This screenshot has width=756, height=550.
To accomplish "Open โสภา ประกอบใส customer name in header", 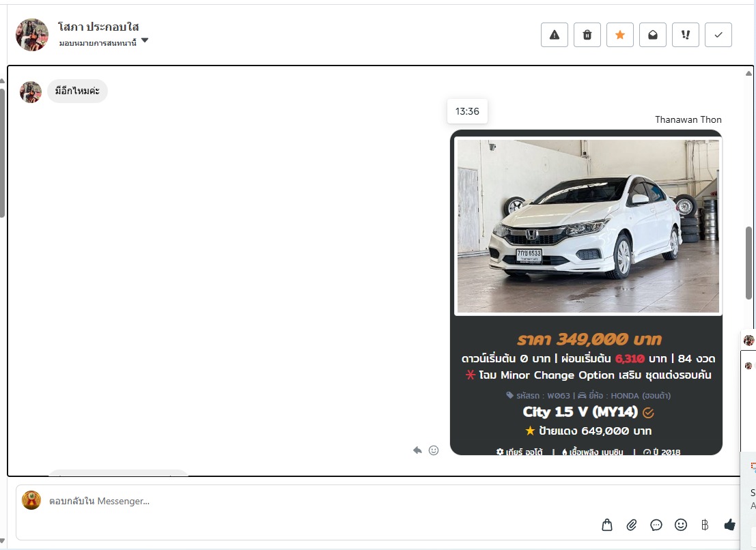I will [x=98, y=27].
